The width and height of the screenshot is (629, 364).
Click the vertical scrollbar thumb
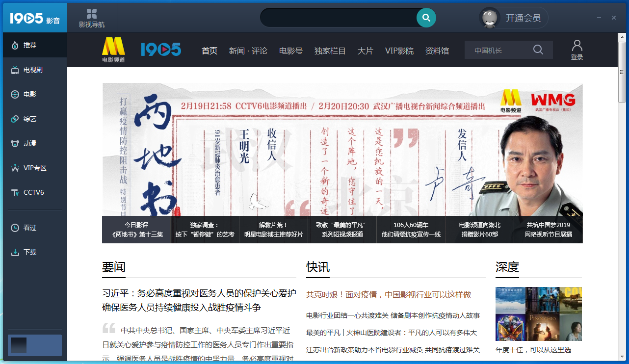622,72
